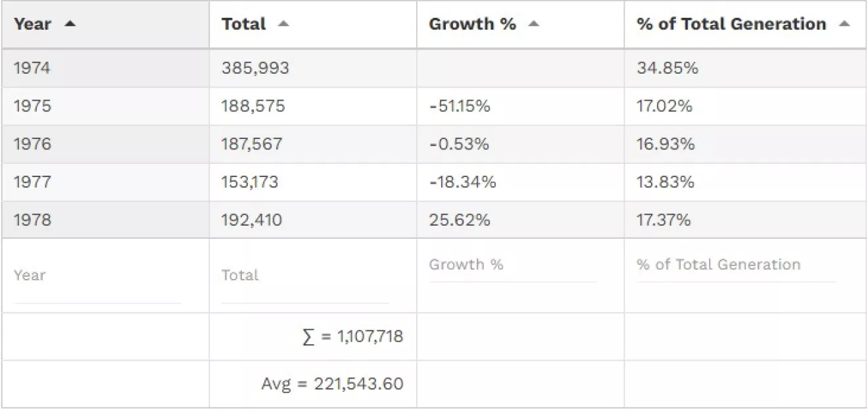Sort by % of Total Generation header

[731, 24]
